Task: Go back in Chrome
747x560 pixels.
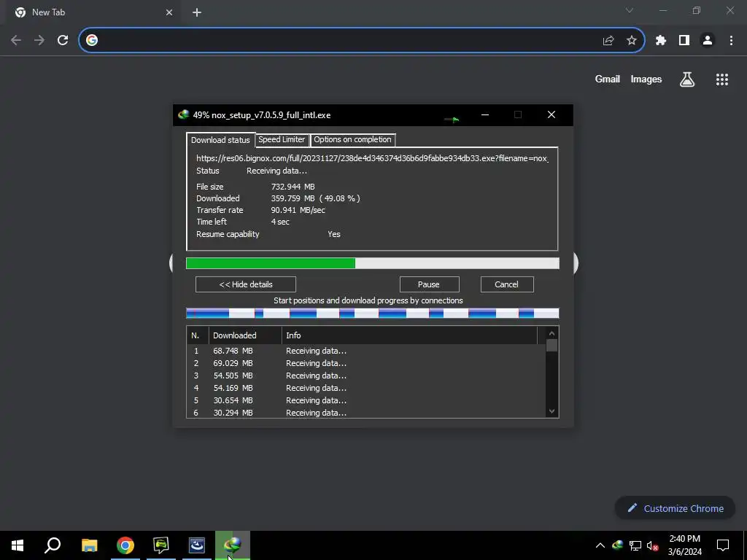Action: (x=16, y=41)
